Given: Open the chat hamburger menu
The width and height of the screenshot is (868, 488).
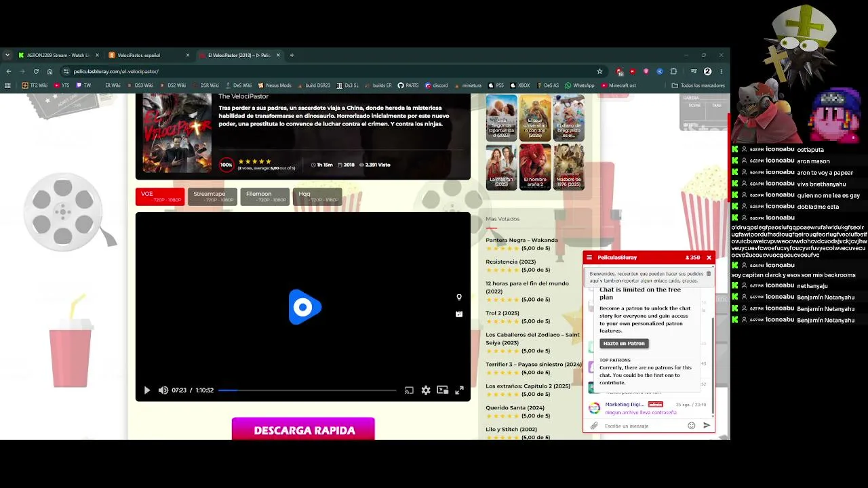Looking at the screenshot, I should [589, 258].
